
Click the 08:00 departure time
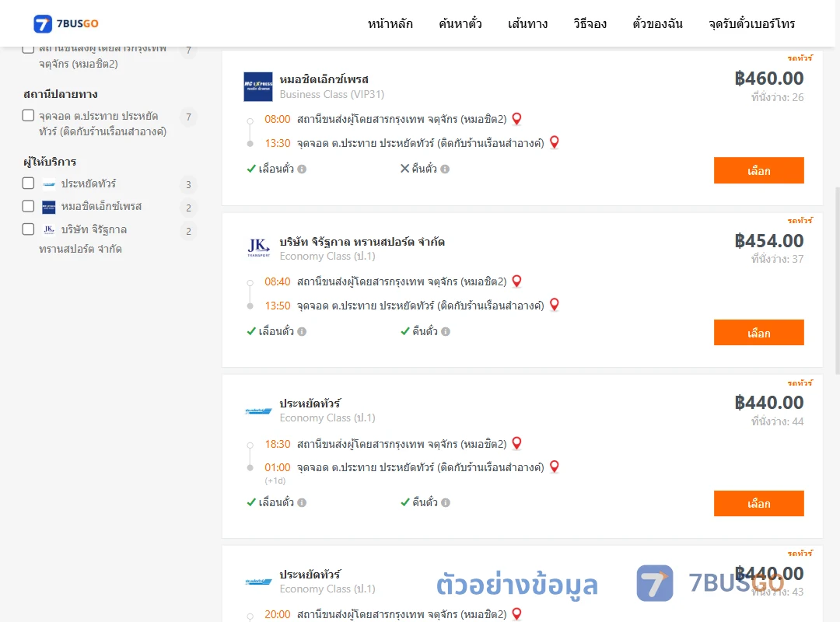coord(278,119)
